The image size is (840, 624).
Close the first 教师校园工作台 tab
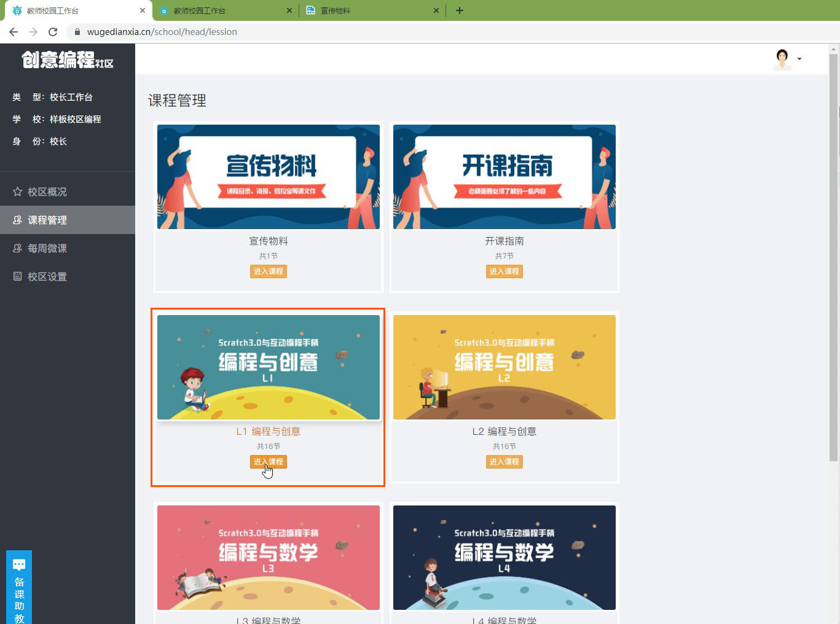point(142,10)
